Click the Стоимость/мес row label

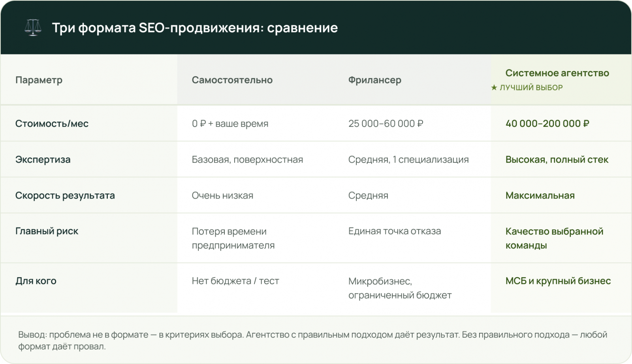(x=52, y=124)
